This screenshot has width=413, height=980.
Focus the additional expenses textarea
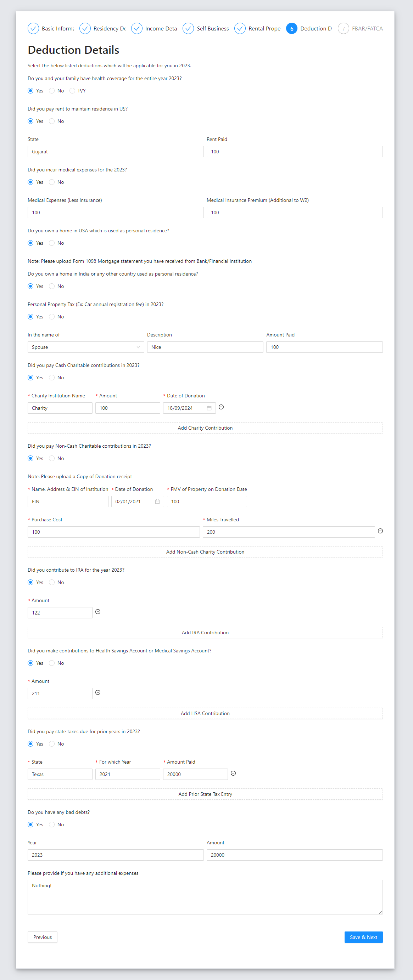205,897
